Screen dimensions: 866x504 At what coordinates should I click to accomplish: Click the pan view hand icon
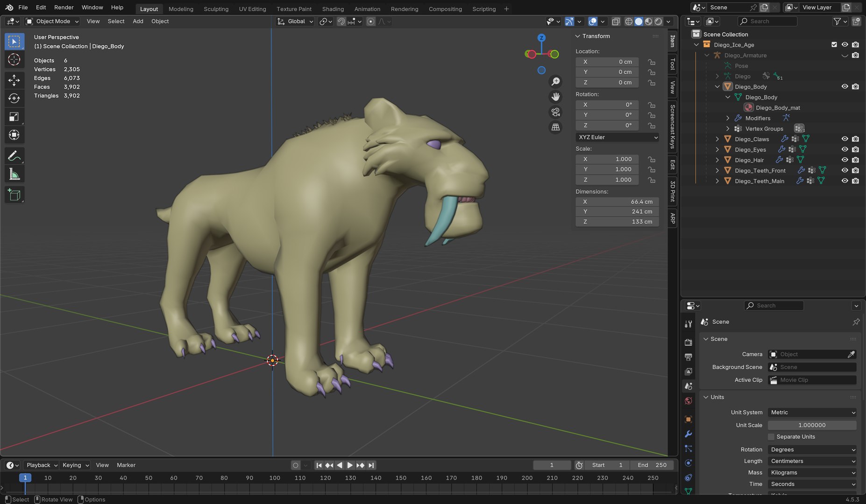click(555, 97)
